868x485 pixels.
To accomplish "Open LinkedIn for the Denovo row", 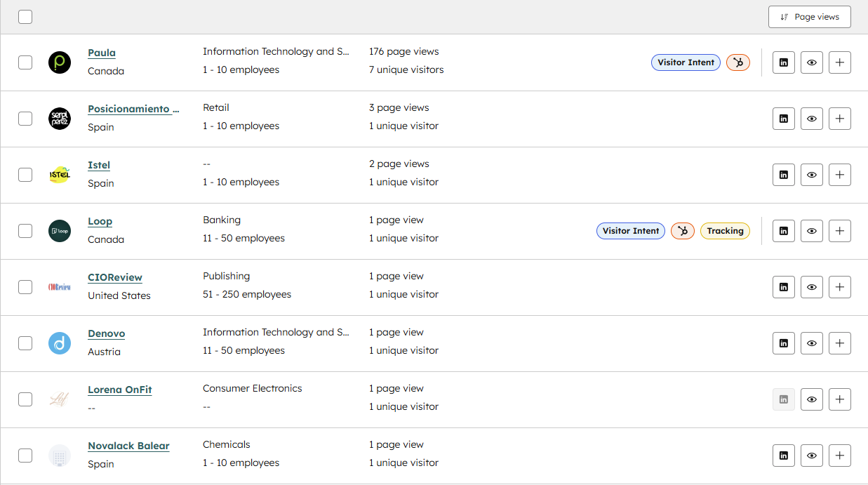I will tap(784, 343).
